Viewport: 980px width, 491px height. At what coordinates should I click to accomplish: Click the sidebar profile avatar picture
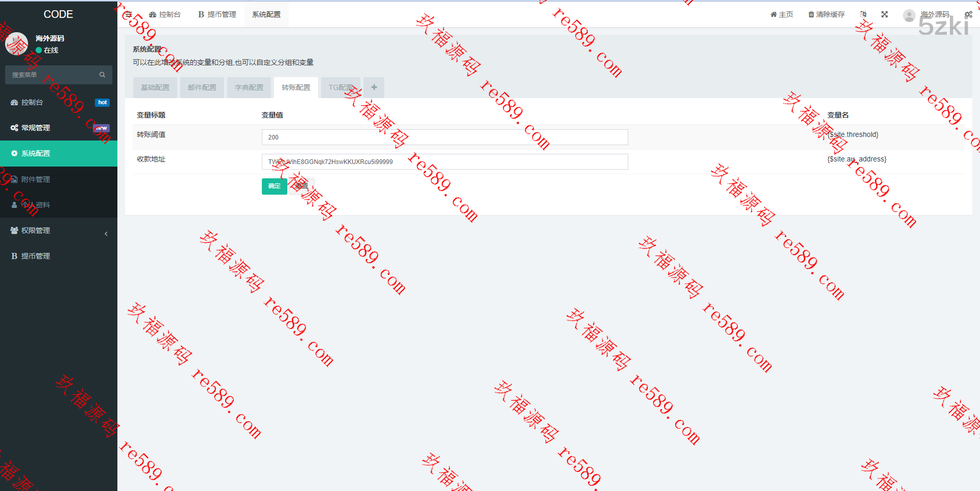click(17, 44)
